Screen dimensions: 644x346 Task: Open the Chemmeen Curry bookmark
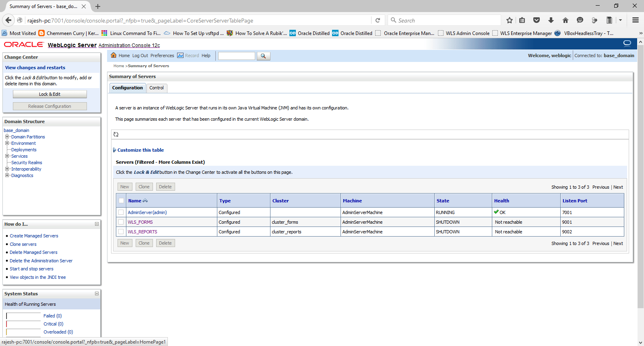pos(68,33)
